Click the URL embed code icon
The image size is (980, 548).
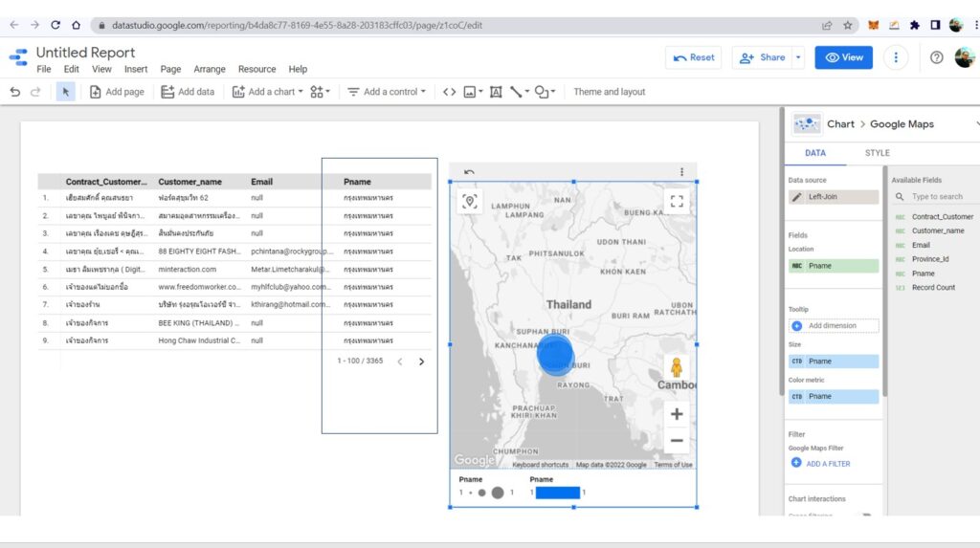450,92
